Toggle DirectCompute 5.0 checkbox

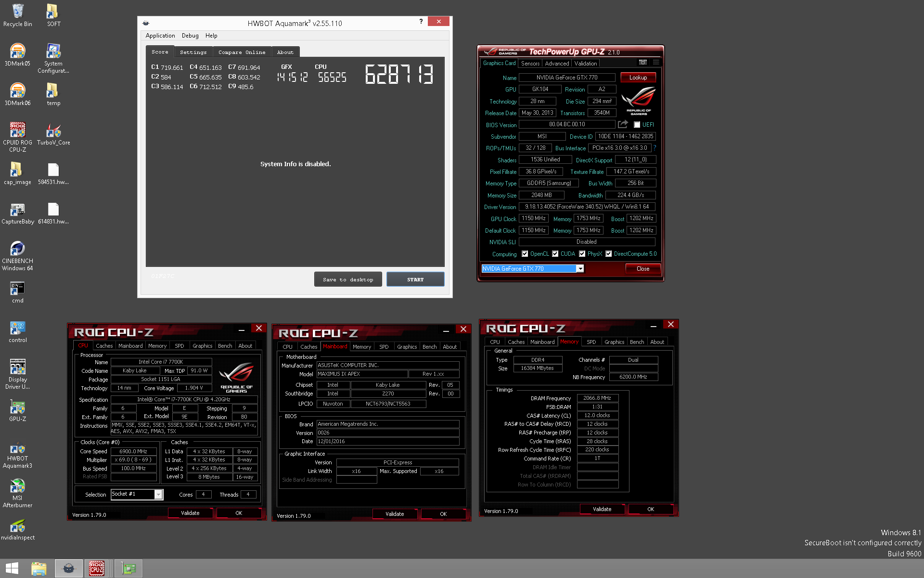pos(609,254)
